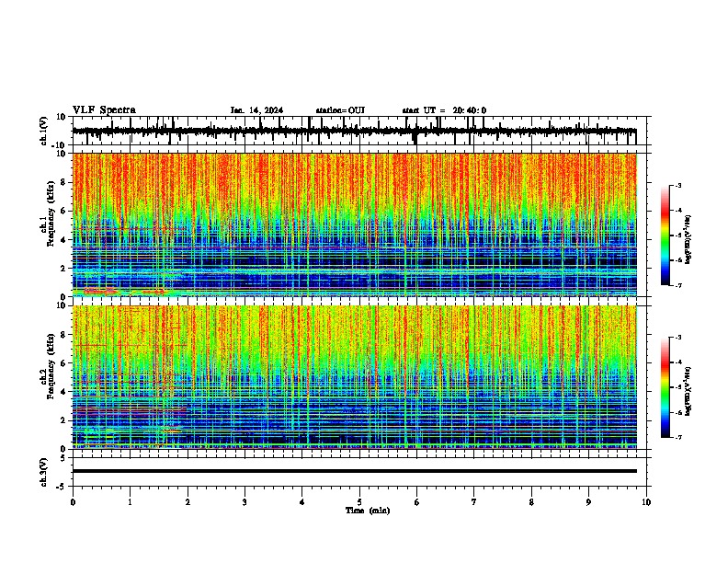The height and width of the screenshot is (563, 728).
Task: Click the time axis tick label "5"
Action: 359,502
